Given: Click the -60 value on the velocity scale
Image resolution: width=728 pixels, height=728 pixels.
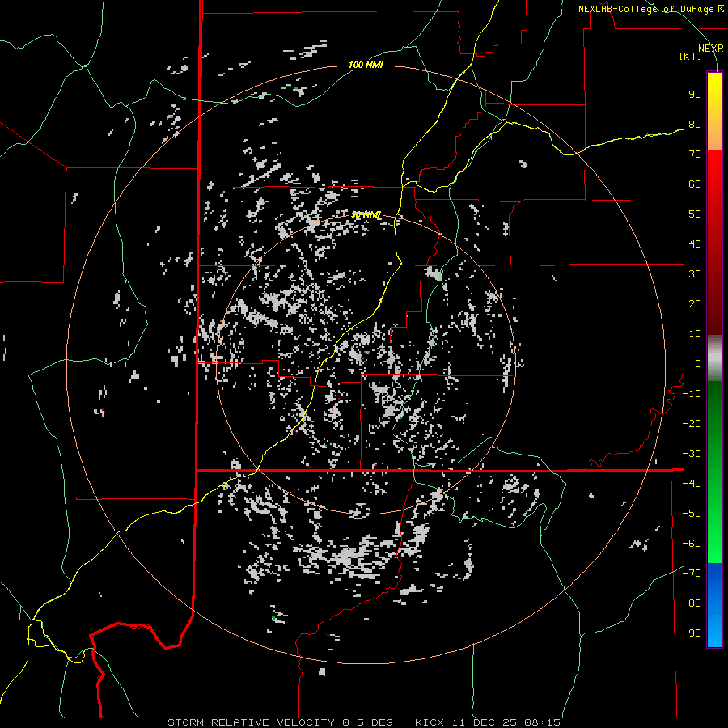Looking at the screenshot, I should (692, 544).
